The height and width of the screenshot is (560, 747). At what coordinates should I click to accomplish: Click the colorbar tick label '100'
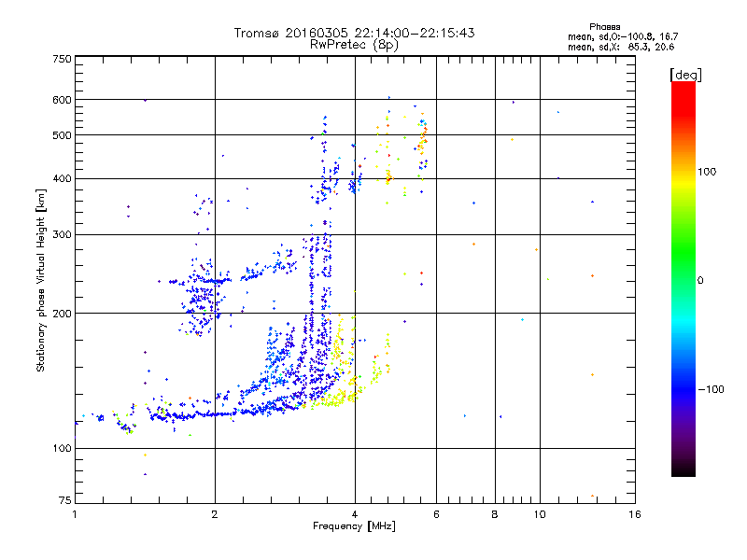tap(707, 172)
